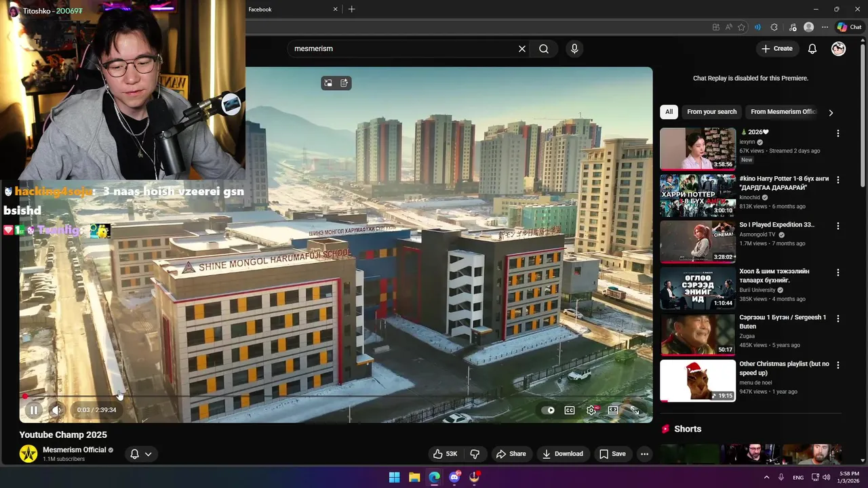This screenshot has height=488, width=868.
Task: Enter fullscreen on the video
Action: 634,410
